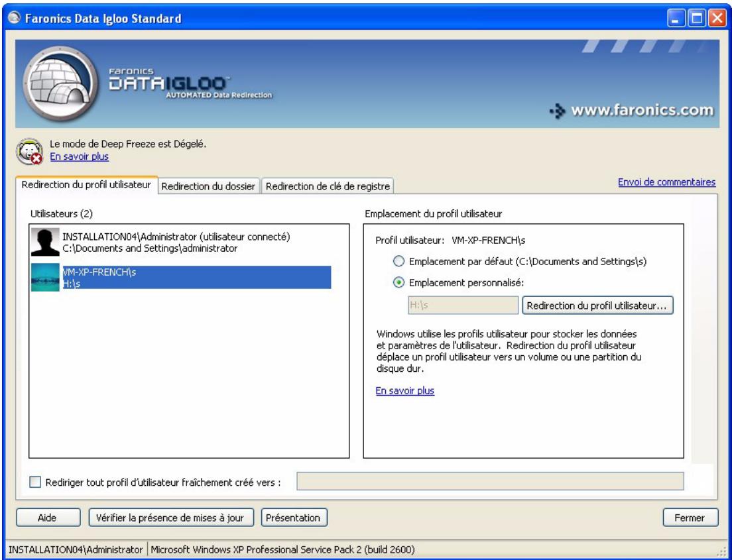Click Le mode de Deep Freeze est Dégelé text
The image size is (732, 560).
point(128,144)
